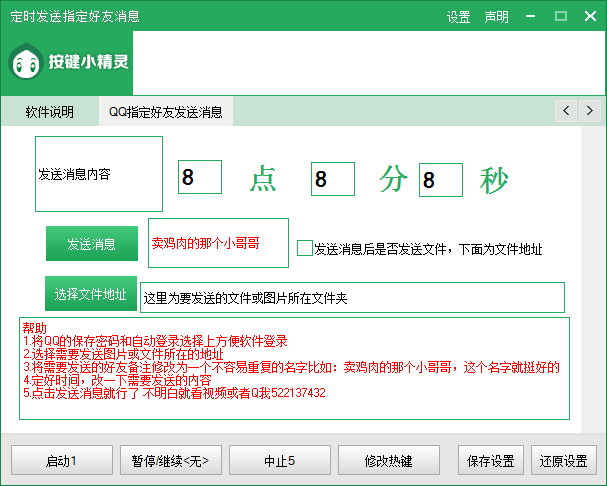Screen dimensions: 607x486
Task: Click the green 点 label
Action: [x=263, y=178]
